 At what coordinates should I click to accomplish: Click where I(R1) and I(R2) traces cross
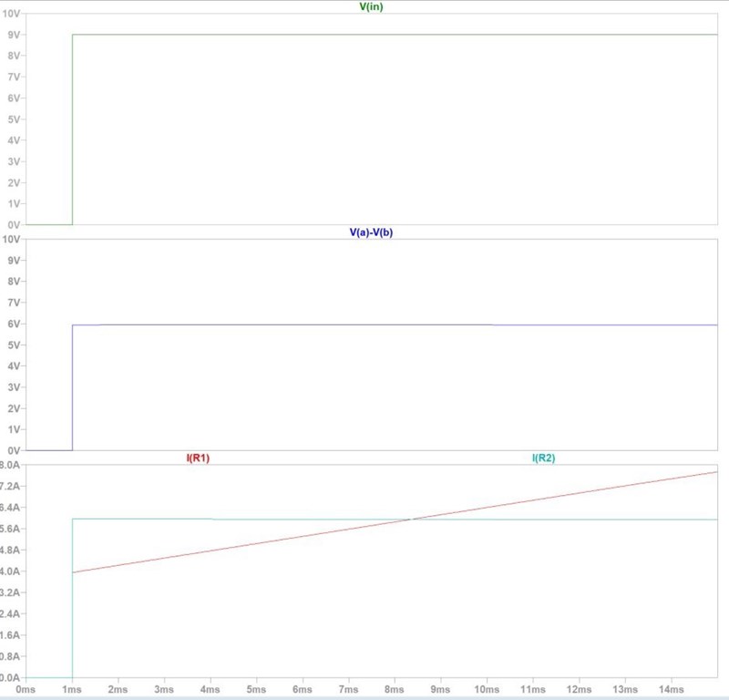coord(412,519)
